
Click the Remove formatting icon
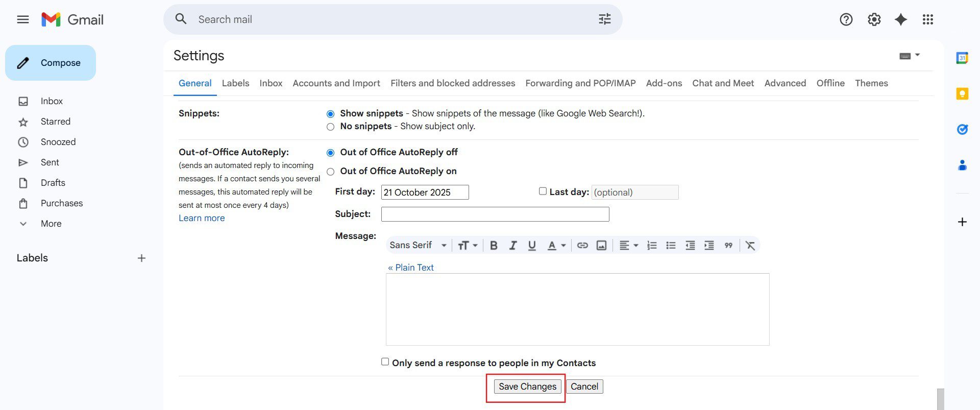tap(750, 246)
